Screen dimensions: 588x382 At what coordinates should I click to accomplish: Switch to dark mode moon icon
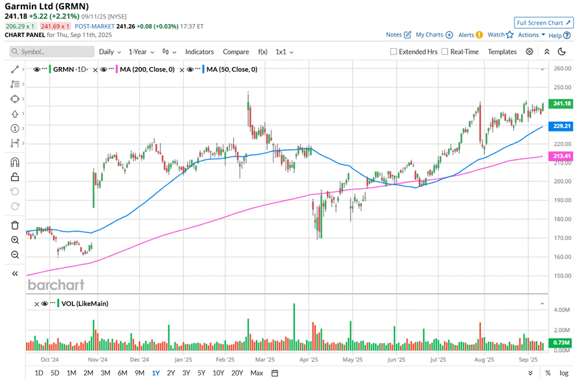[561, 51]
